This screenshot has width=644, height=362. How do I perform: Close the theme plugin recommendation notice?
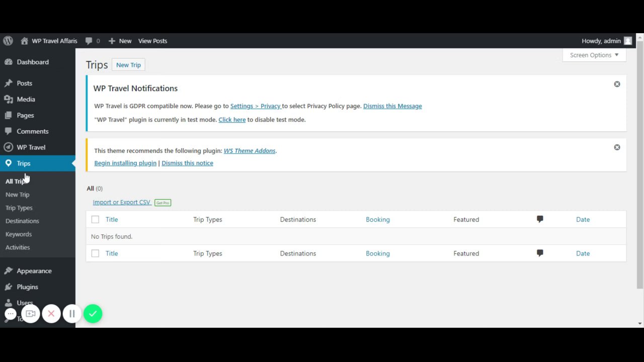pos(617,147)
